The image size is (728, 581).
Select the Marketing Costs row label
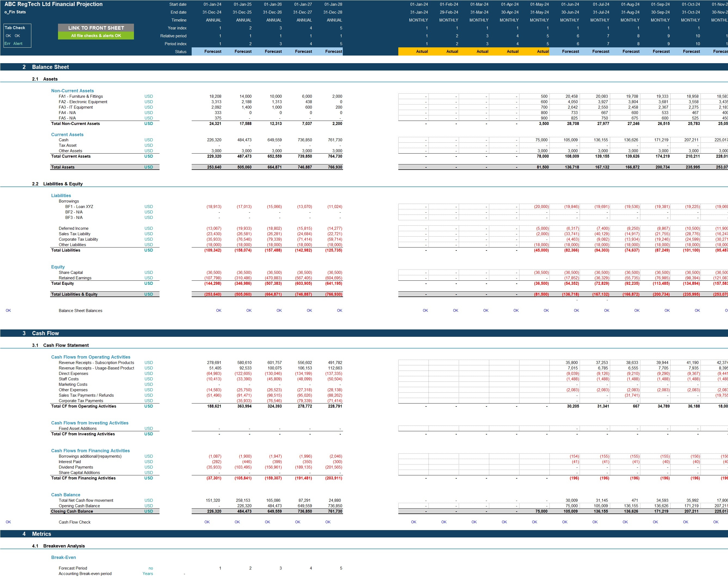[x=73, y=384]
